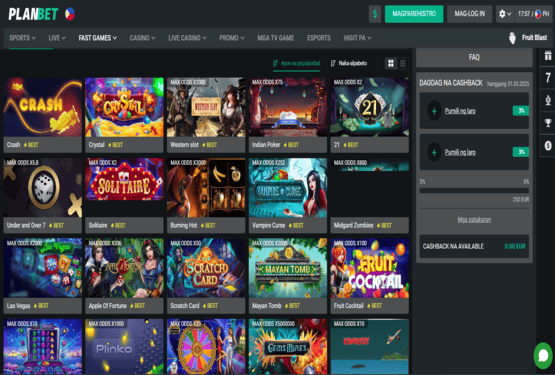Expand the LIVE menu
The width and height of the screenshot is (555, 375).
57,38
